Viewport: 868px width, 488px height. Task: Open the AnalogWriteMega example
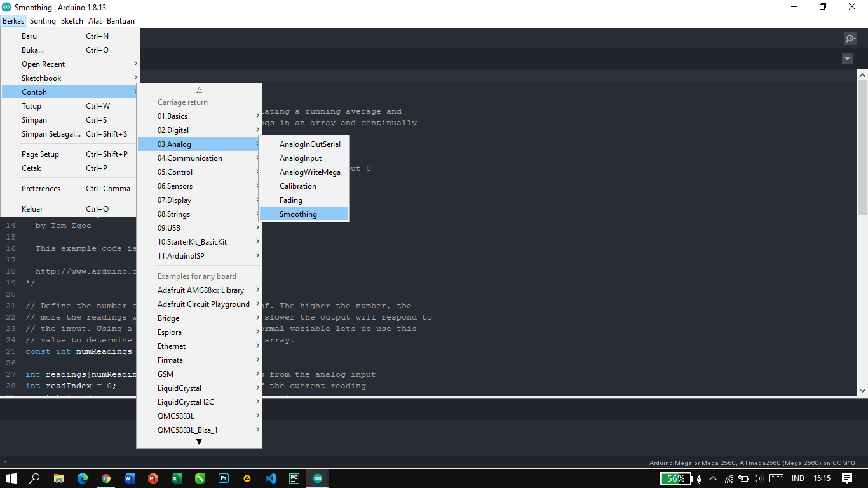click(x=304, y=172)
